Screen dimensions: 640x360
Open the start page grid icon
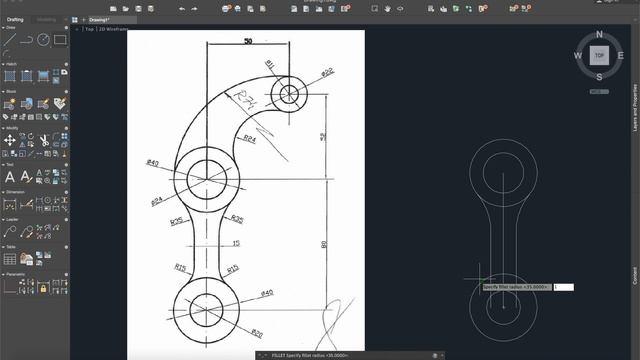click(x=75, y=20)
